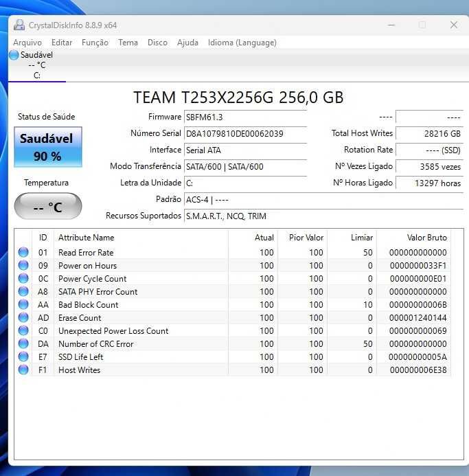Click the Limiar column header
469x476 pixels.
tap(352, 238)
